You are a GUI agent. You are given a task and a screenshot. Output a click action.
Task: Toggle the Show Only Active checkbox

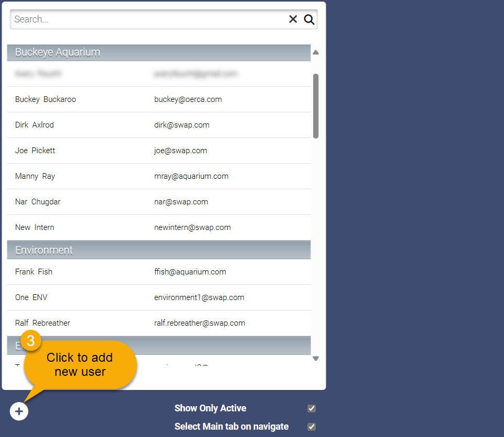coord(312,408)
